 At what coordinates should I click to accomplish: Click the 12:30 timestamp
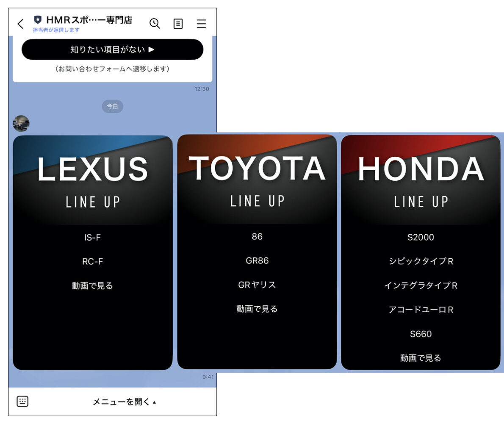(202, 89)
